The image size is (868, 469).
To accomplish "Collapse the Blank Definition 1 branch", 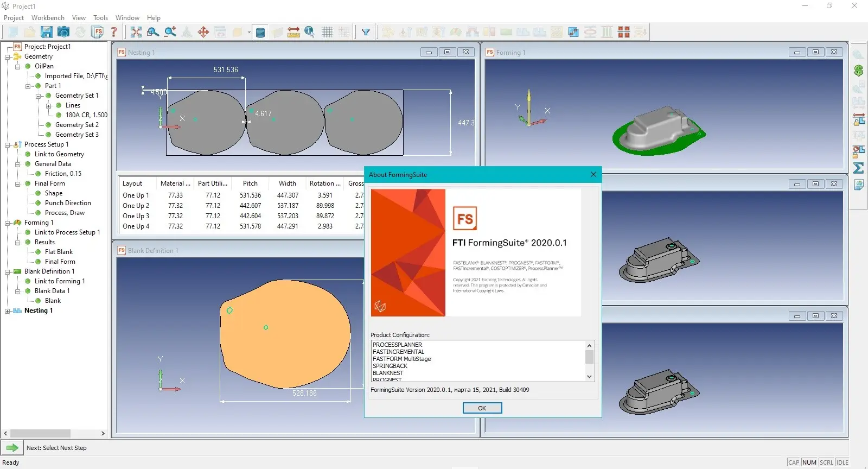I will (x=8, y=271).
